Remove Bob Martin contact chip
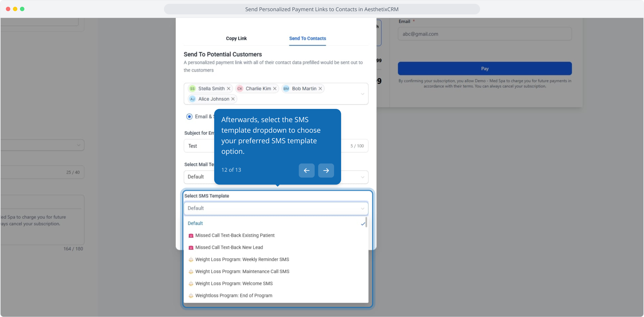The image size is (644, 317). tap(320, 89)
